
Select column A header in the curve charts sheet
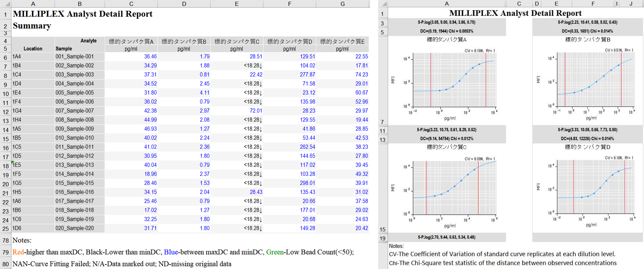point(447,4)
